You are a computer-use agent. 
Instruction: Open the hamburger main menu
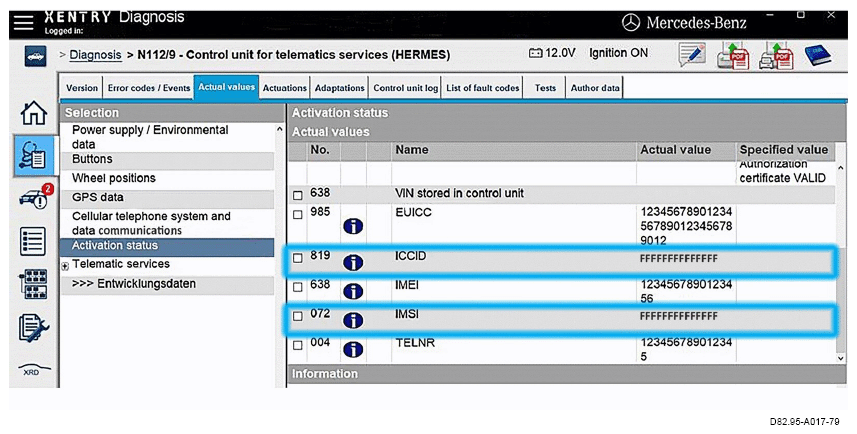click(x=24, y=23)
